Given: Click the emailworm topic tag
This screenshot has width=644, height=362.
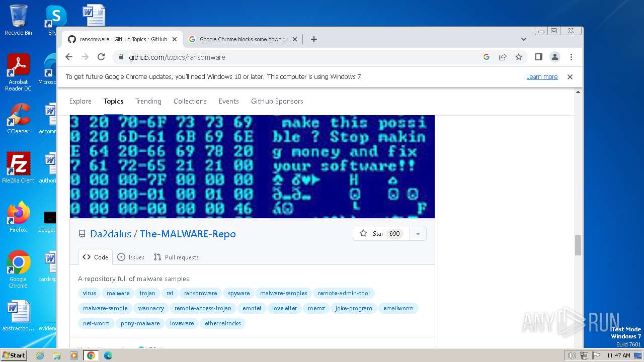Looking at the screenshot, I should [x=398, y=308].
